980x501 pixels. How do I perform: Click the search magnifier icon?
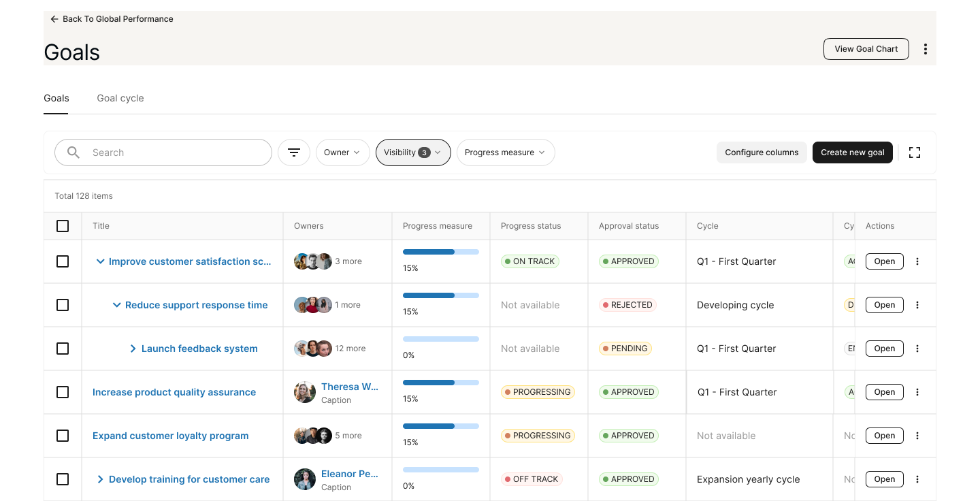73,152
